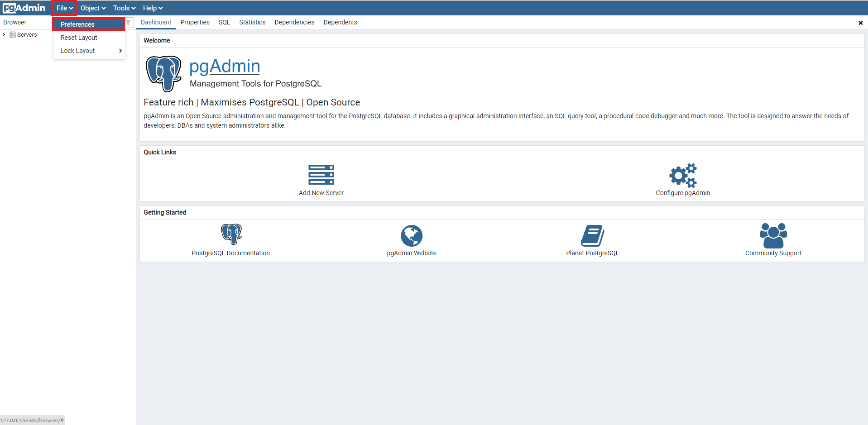Screen dimensions: 868x425
Task: Expand the Servers tree node
Action: (4, 34)
